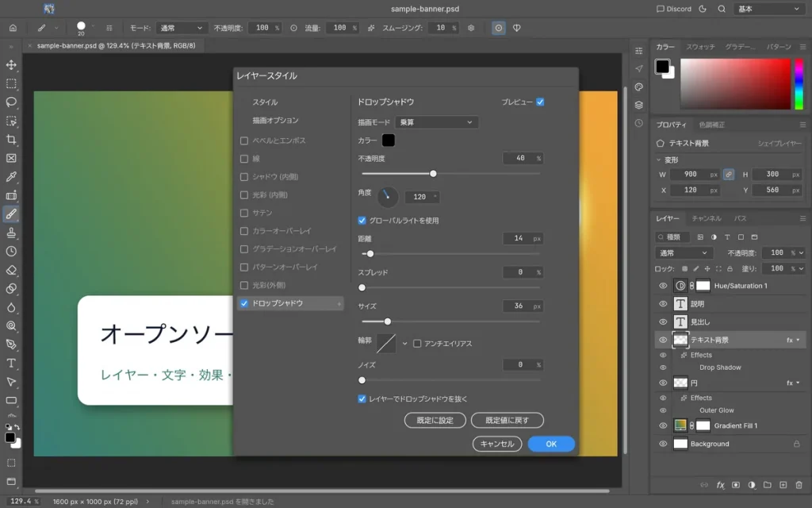Click 既定値に戻す button

coord(507,421)
